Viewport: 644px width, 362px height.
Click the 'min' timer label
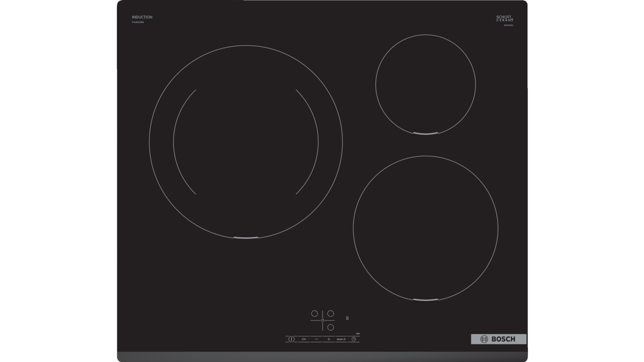[x=358, y=334]
